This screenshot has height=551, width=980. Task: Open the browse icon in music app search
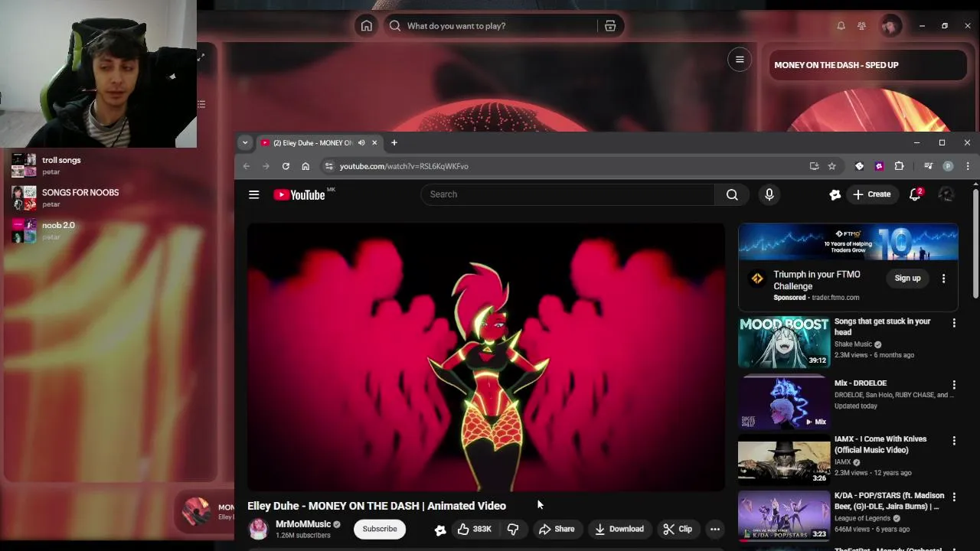tap(610, 26)
